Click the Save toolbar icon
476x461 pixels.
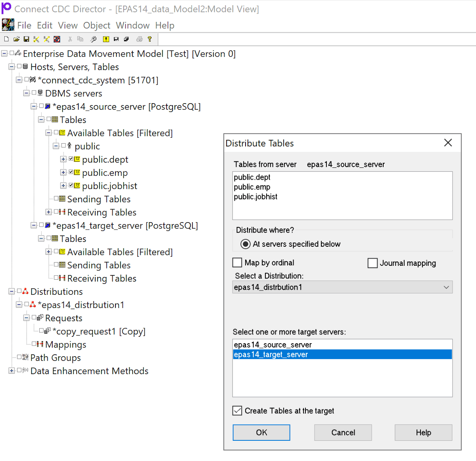point(26,39)
